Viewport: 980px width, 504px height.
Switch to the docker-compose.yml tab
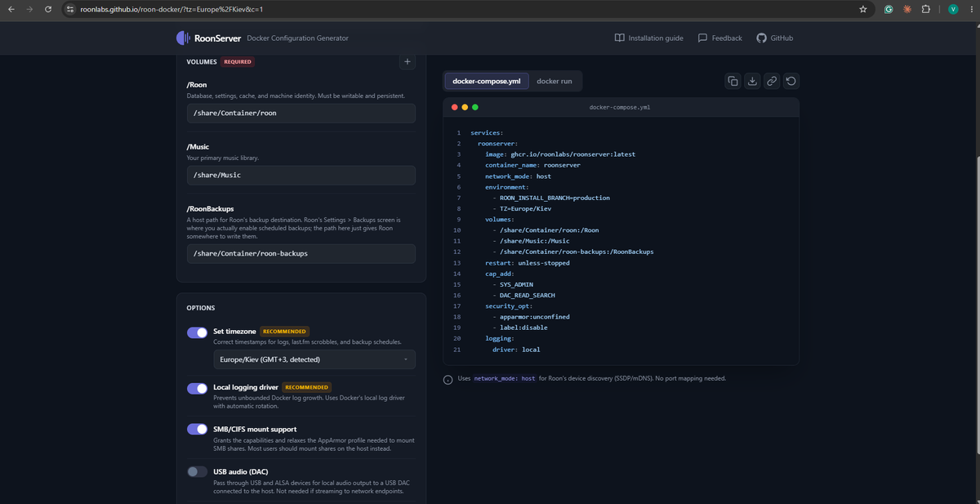[x=487, y=81]
